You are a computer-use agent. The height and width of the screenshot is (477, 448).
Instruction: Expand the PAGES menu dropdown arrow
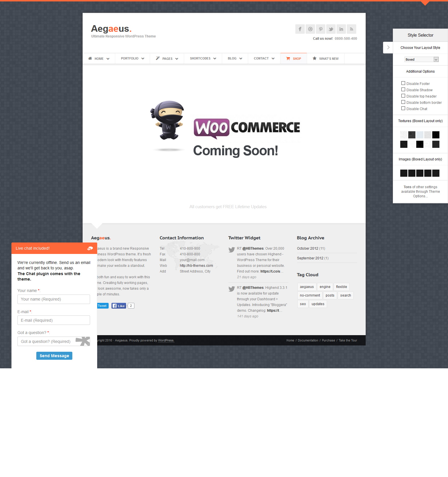point(177,59)
